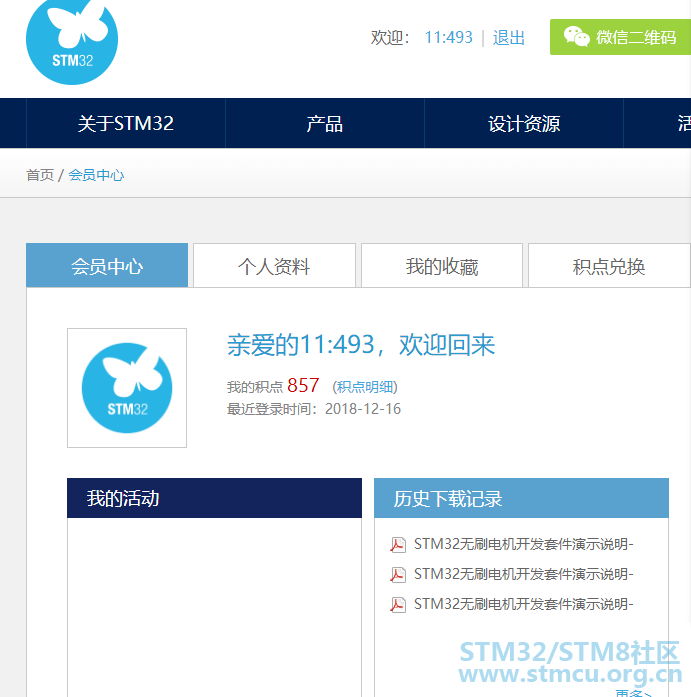Screen dimensions: 691x697
Task: Click the STM32 profile avatar image
Action: 127,388
